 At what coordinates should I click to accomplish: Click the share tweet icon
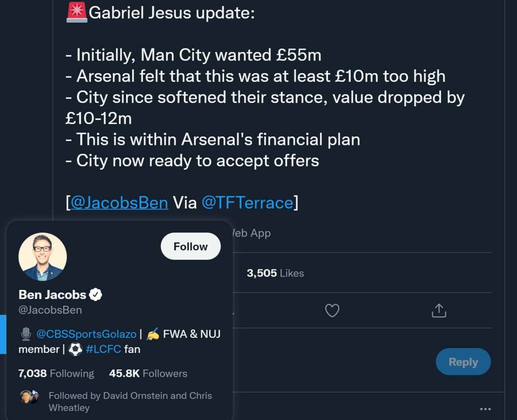(x=439, y=311)
